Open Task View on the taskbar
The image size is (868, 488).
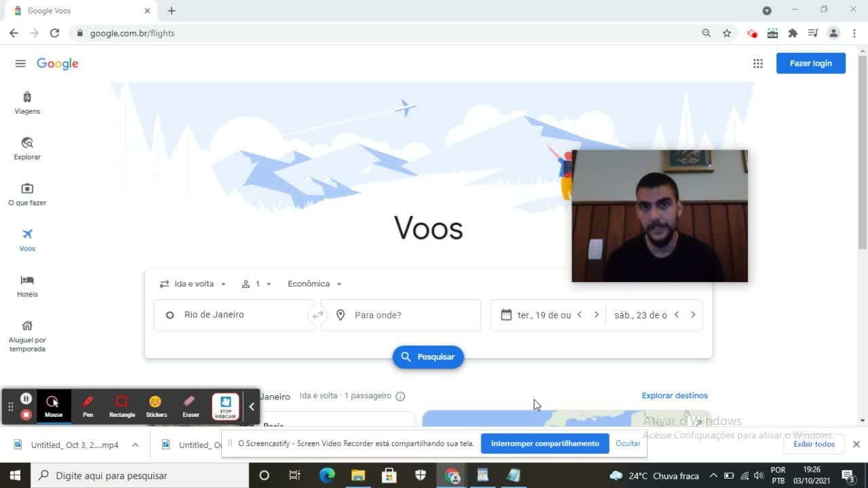pyautogui.click(x=295, y=476)
